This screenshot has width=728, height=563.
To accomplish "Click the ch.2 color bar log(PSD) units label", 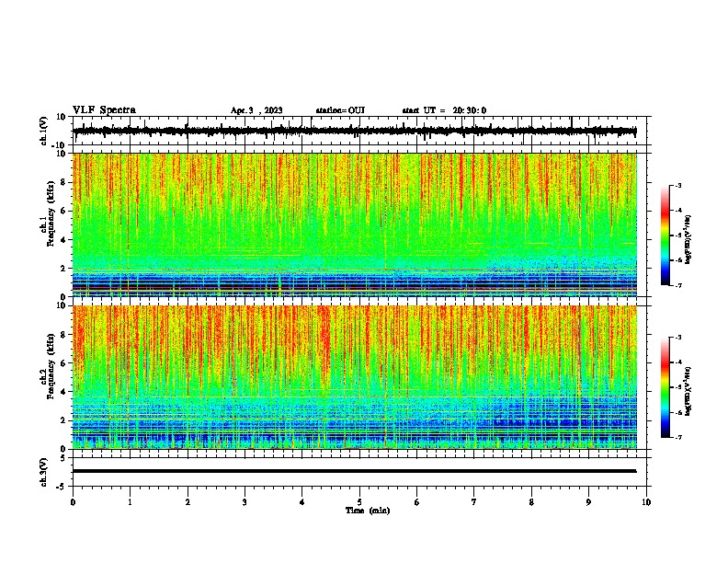I will [x=688, y=391].
